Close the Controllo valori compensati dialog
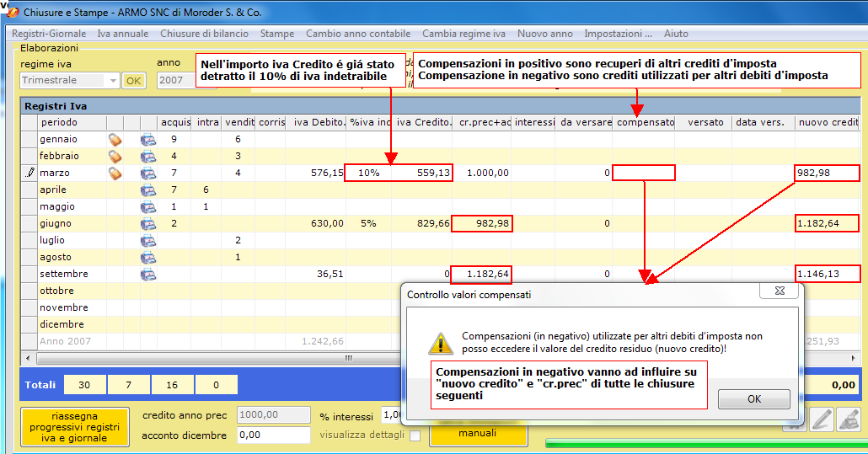This screenshot has height=454, width=868. click(x=779, y=291)
